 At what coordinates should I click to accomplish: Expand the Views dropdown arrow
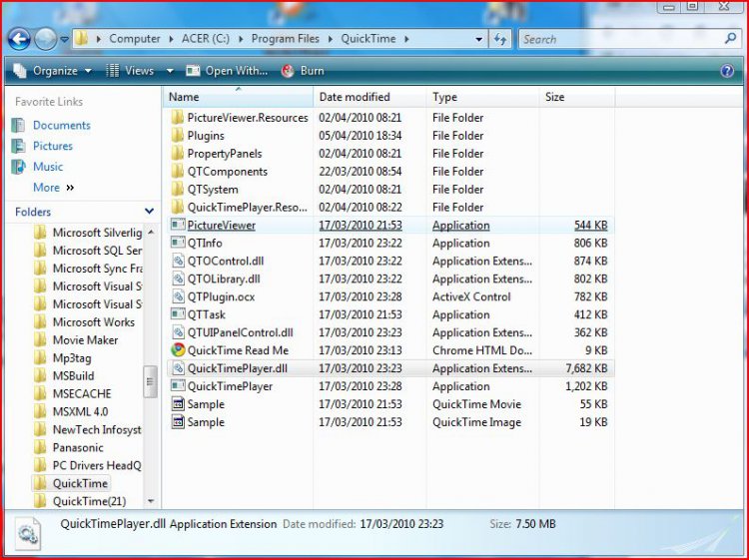click(170, 71)
